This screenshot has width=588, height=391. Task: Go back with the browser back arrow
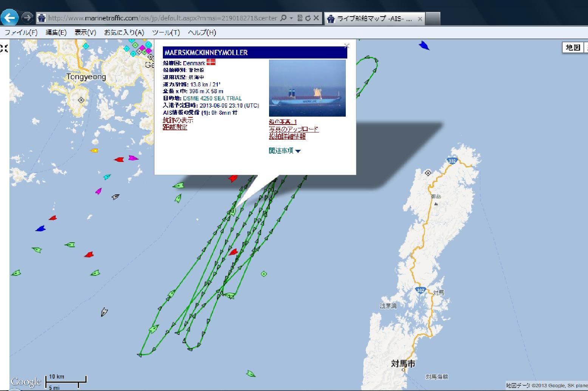9,17
